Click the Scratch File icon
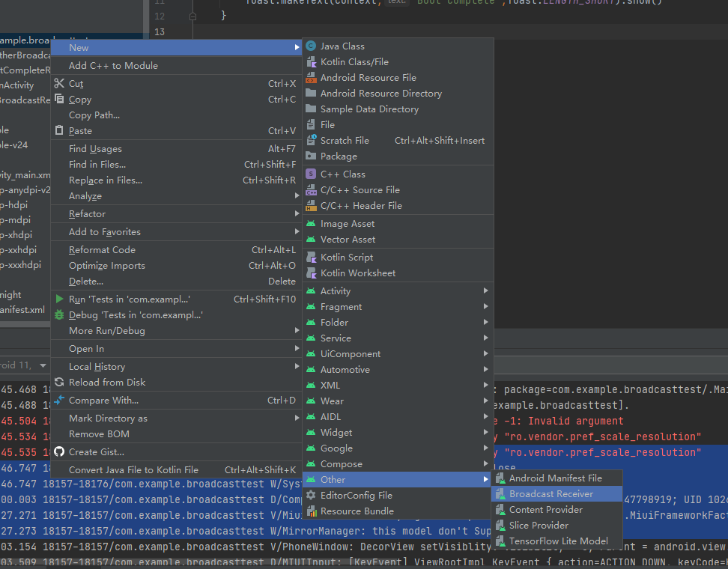 311,140
